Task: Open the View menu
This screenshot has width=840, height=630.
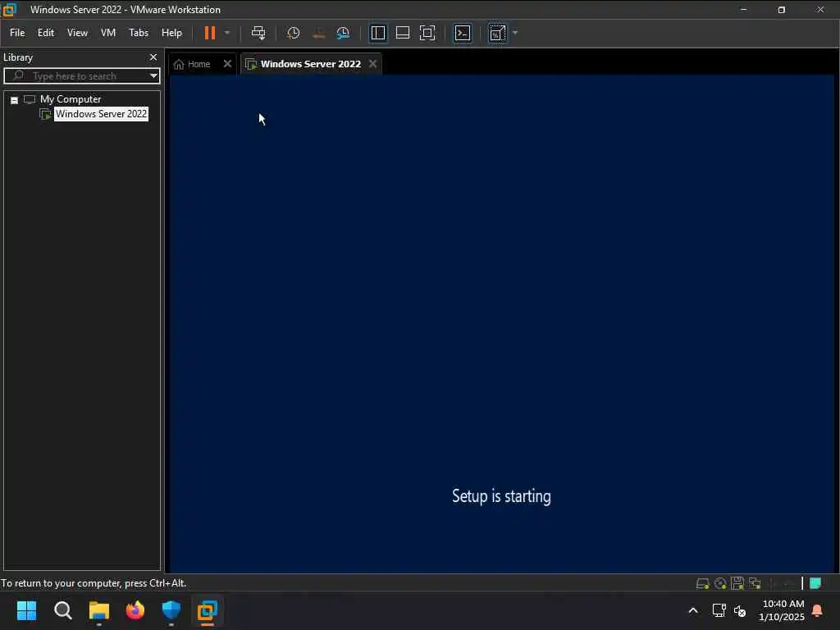Action: click(77, 33)
